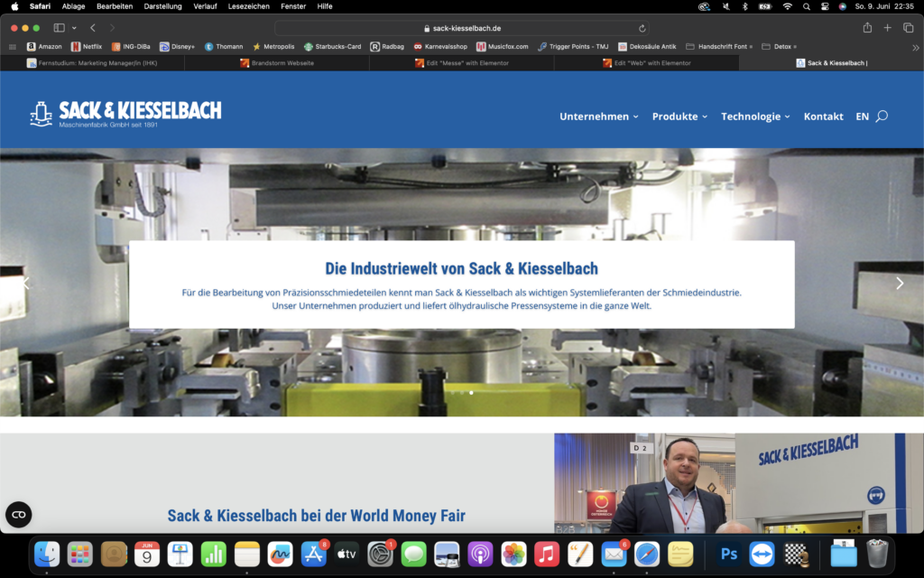
Task: Open Preview app in dock
Action: pyautogui.click(x=447, y=555)
